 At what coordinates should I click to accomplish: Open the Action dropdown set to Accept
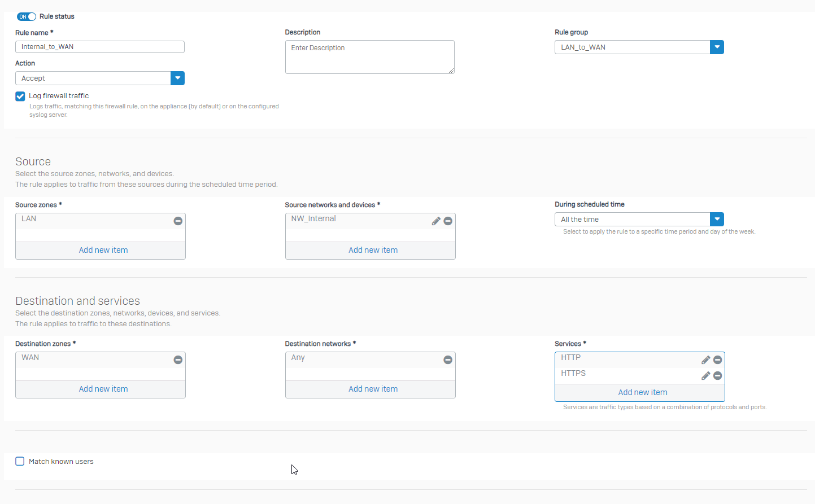(x=177, y=78)
